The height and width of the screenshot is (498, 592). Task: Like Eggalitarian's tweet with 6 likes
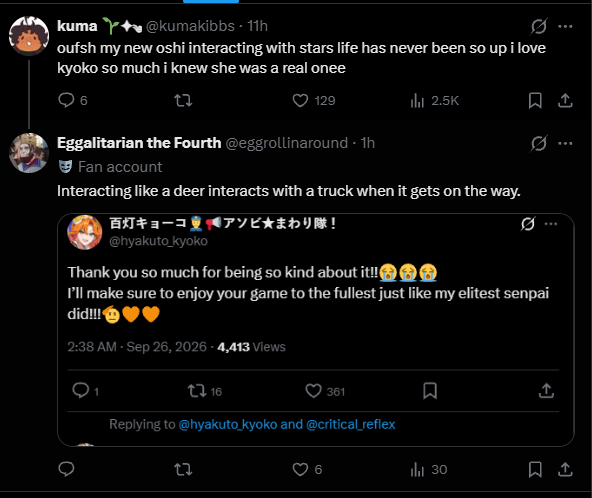pos(301,469)
